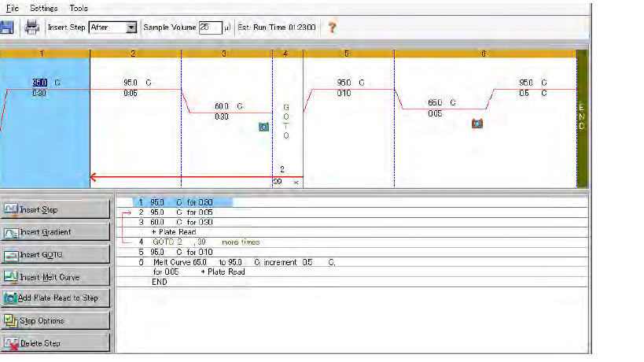
Task: Click the 0:30 time in step 3
Action: click(x=222, y=116)
